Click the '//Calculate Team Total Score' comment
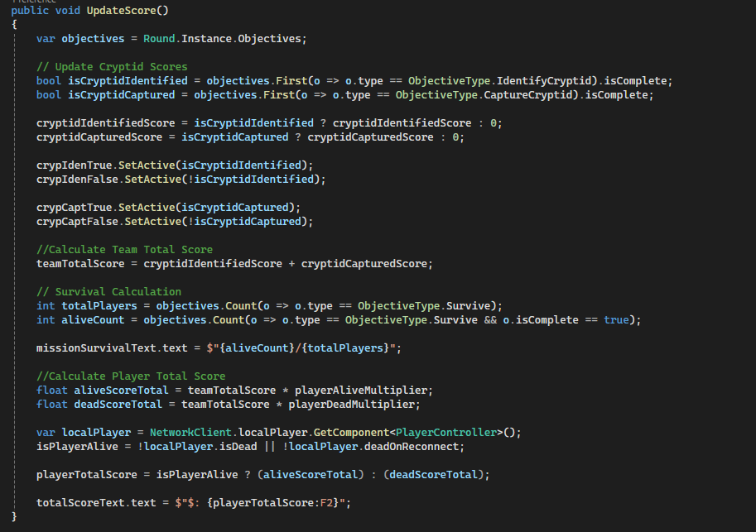This screenshot has width=756, height=532. 124,249
